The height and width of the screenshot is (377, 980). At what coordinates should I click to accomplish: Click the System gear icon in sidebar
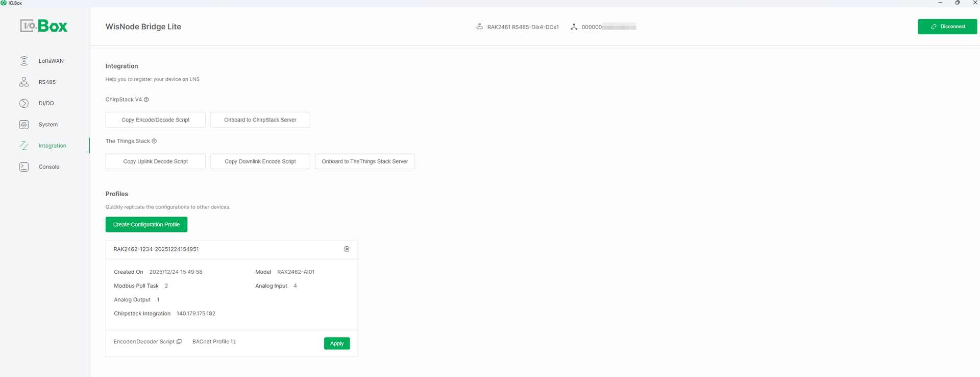coord(24,125)
